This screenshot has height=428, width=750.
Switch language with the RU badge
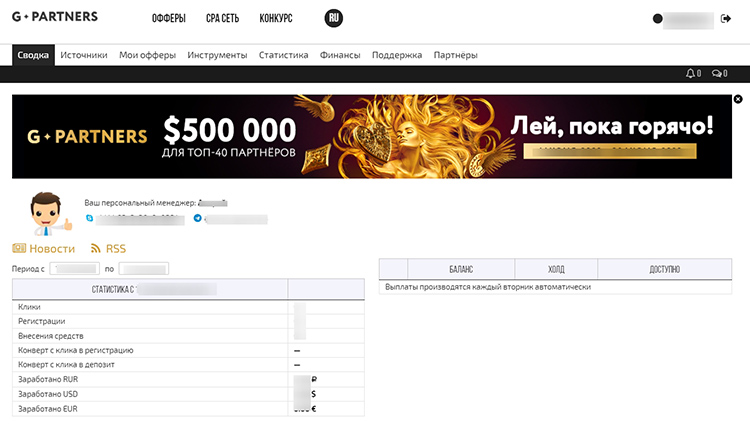[333, 18]
